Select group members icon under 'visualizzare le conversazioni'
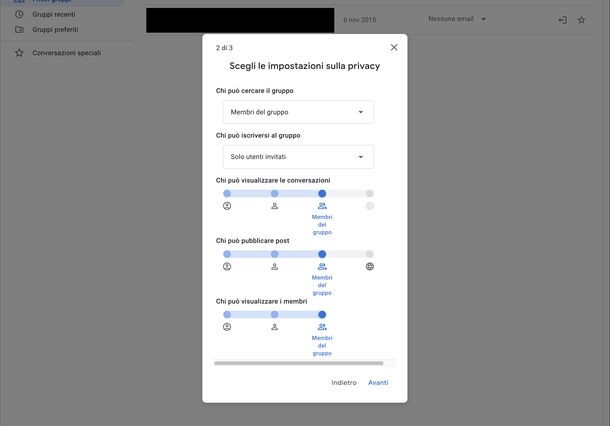 click(x=322, y=206)
